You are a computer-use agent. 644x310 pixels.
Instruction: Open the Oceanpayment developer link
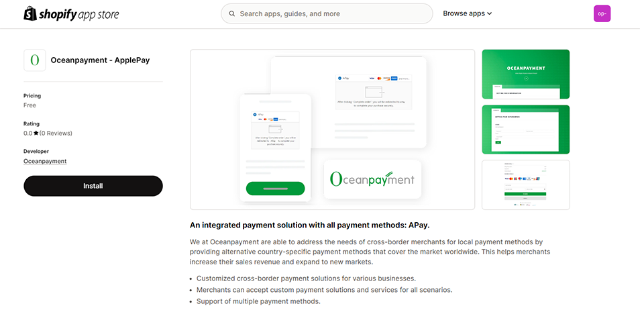[x=45, y=161]
